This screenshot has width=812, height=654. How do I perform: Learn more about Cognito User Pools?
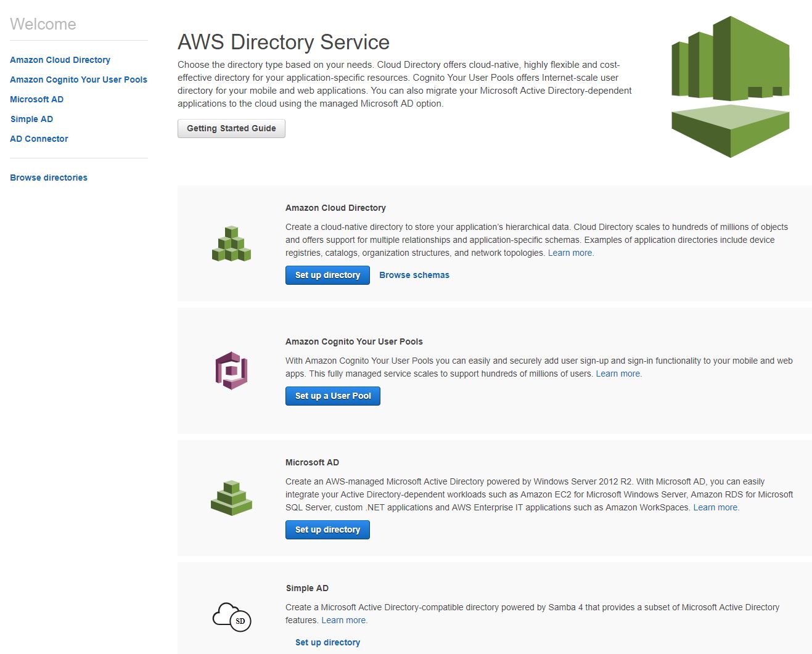point(618,374)
